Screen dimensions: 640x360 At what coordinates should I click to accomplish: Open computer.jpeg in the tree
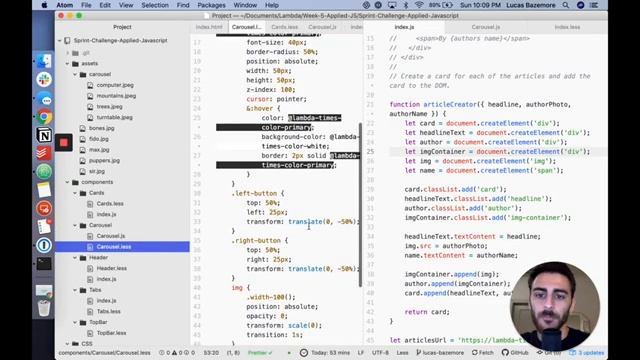pos(115,85)
